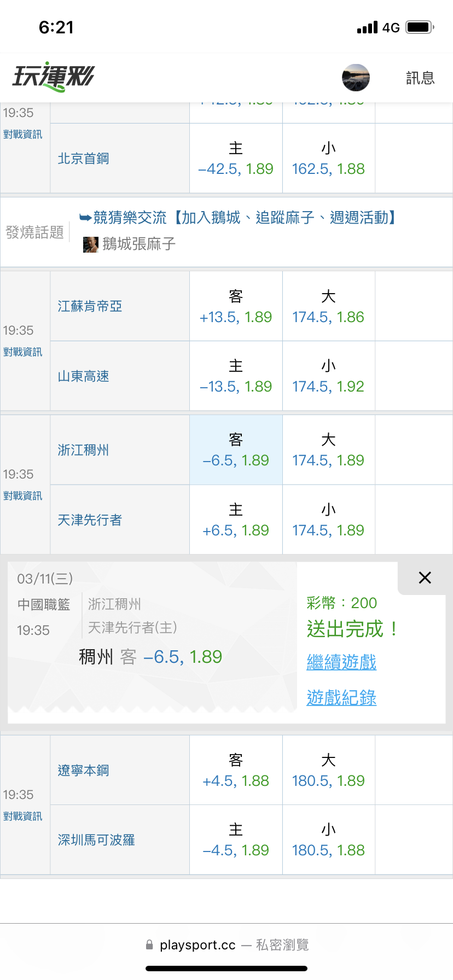This screenshot has height=980, width=453.
Task: Tap the 玩運彩 logo
Action: [x=54, y=77]
